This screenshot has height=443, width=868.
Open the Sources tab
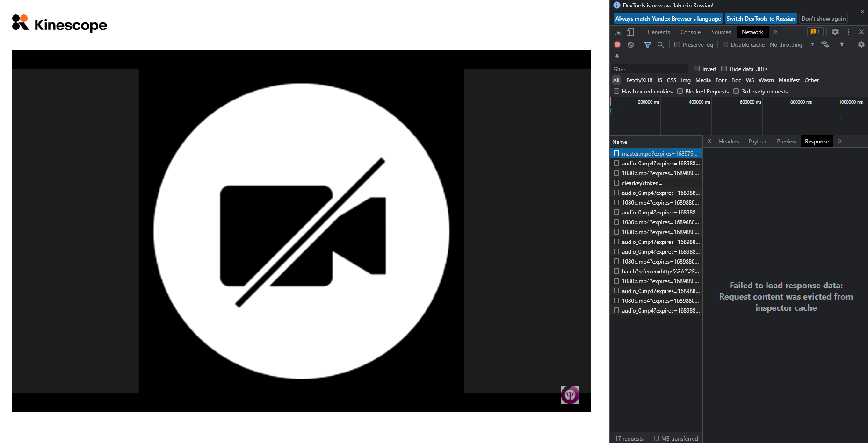721,32
